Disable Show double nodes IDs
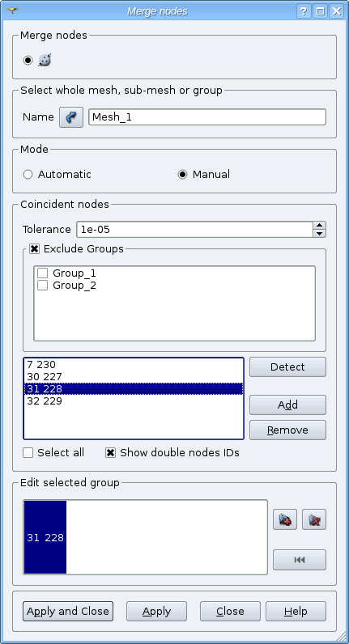 tap(110, 453)
